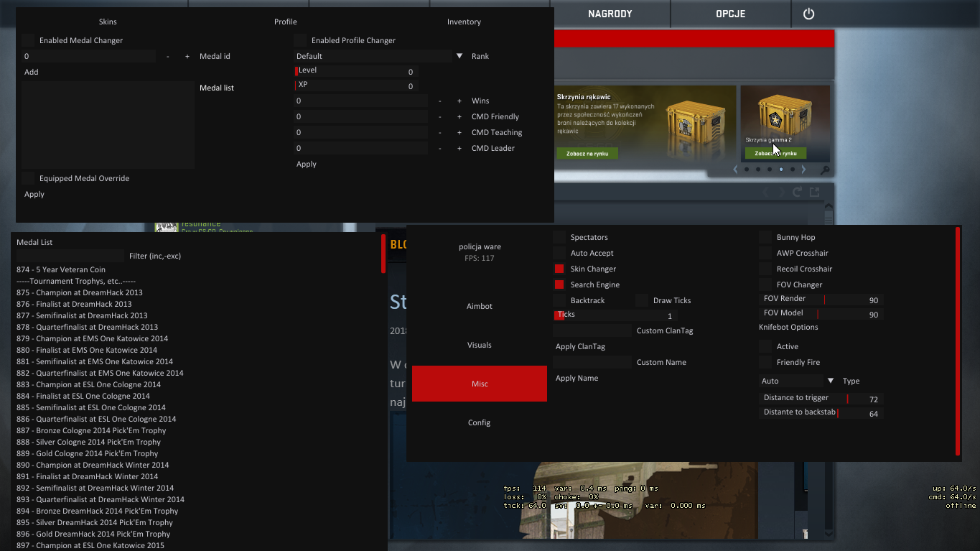Image resolution: width=980 pixels, height=551 pixels.
Task: Click Apply ClanTag button
Action: [580, 346]
